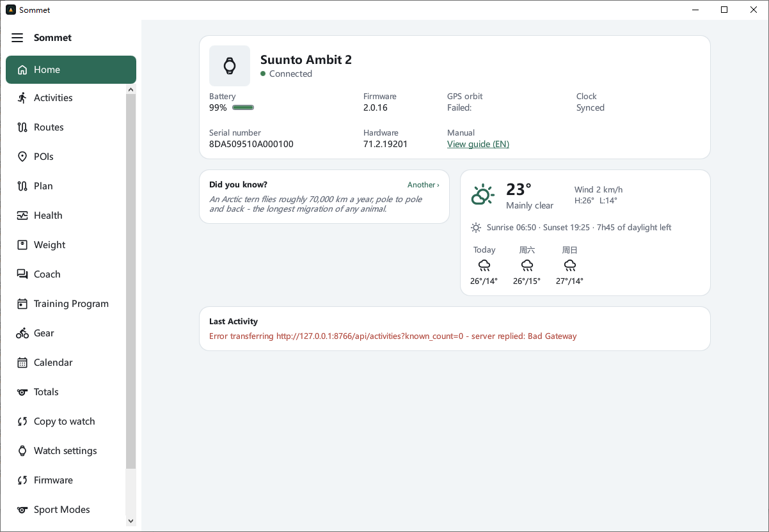This screenshot has width=769, height=532.
Task: Maximize the Sommet window
Action: tap(724, 10)
